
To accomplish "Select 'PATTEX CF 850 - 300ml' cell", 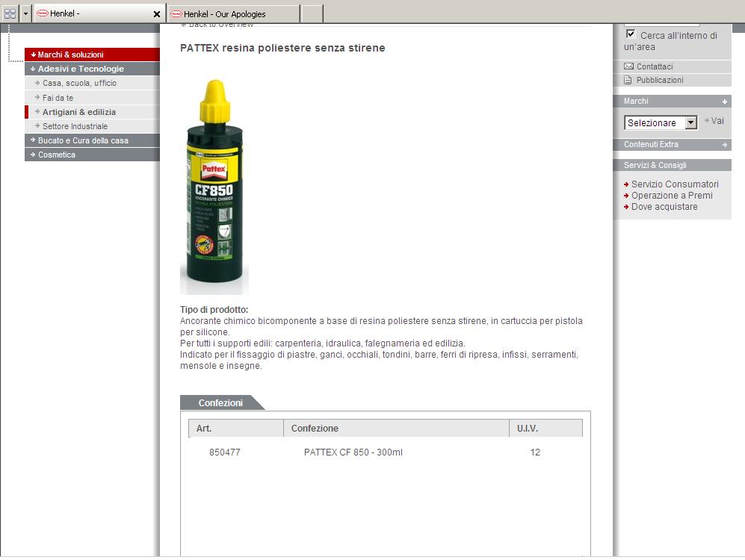I will click(353, 452).
